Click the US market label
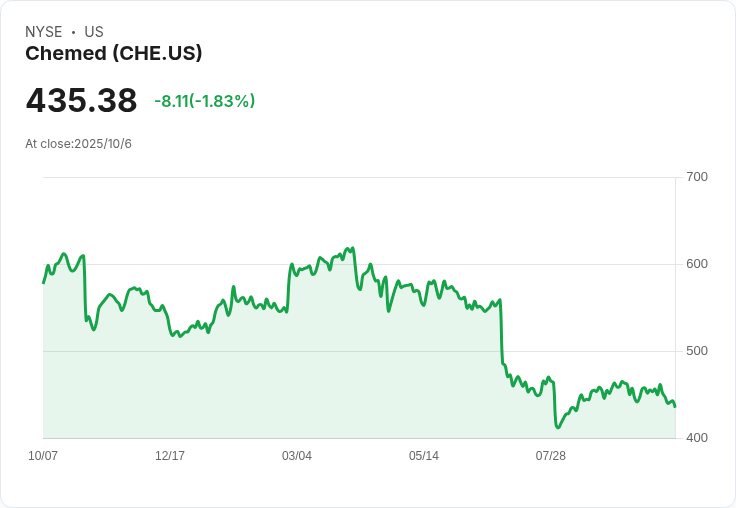The image size is (736, 508). (x=94, y=32)
